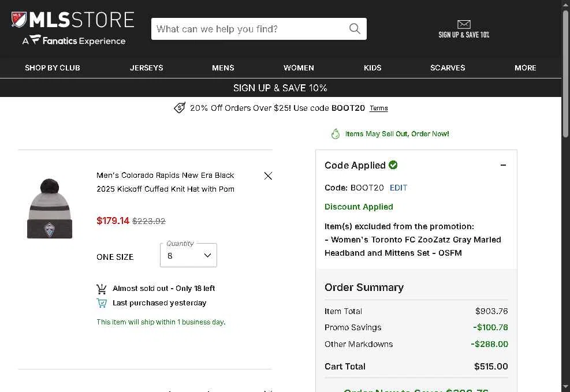Image resolution: width=570 pixels, height=392 pixels.
Task: Open the Quantity dropdown
Action: coord(188,255)
